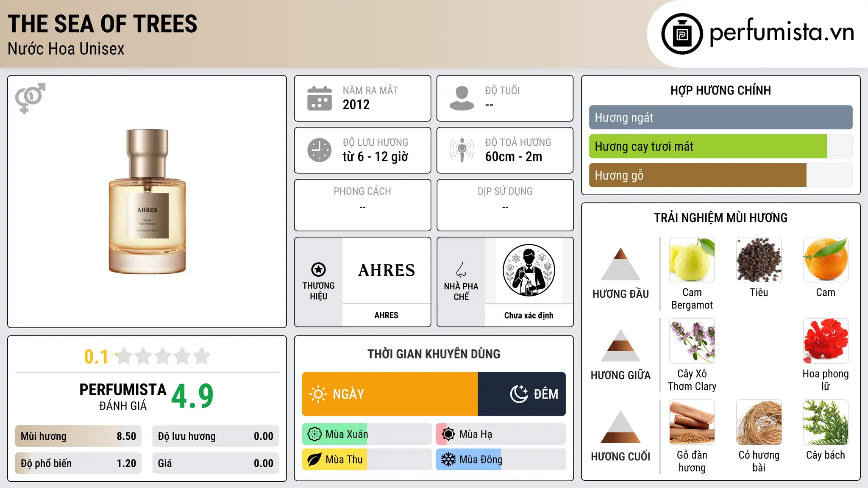Click the release year 2012
This screenshot has width=868, height=488.
coord(356,104)
